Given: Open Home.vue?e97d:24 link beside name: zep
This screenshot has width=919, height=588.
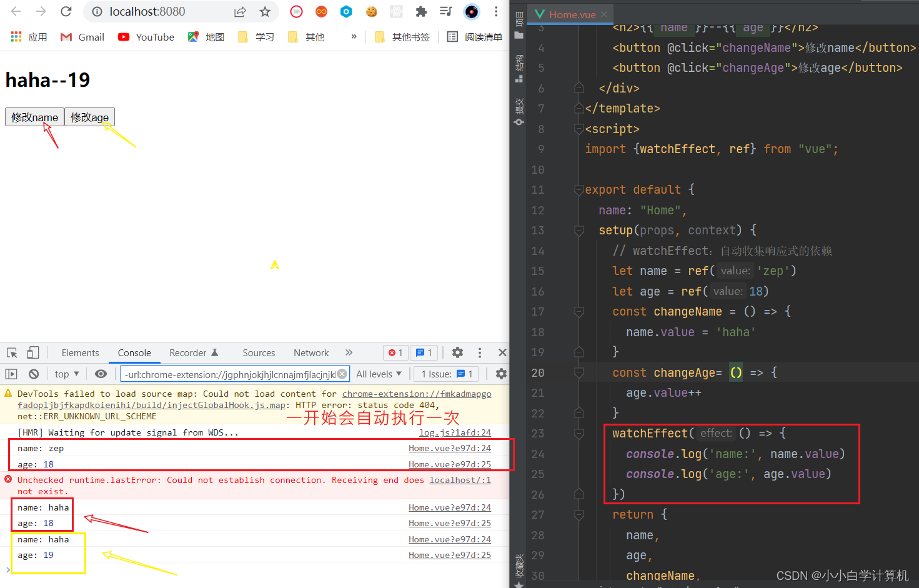Looking at the screenshot, I should pyautogui.click(x=450, y=448).
